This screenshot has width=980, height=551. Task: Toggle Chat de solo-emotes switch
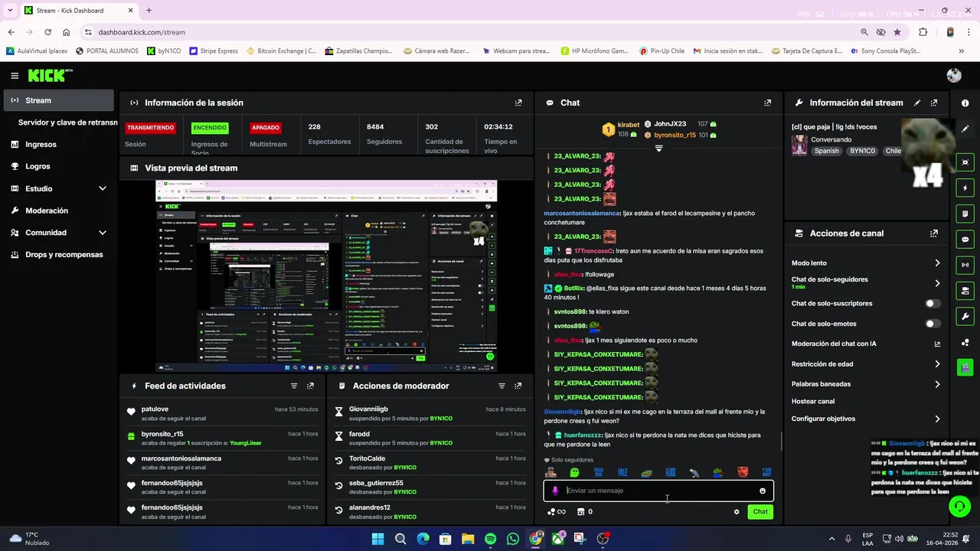[x=933, y=324]
